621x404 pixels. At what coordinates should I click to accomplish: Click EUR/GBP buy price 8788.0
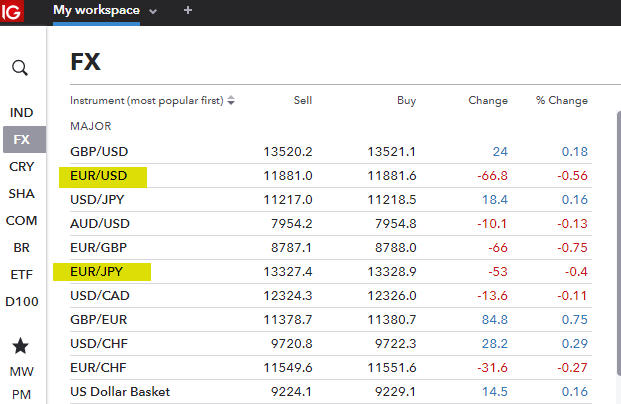click(x=395, y=248)
